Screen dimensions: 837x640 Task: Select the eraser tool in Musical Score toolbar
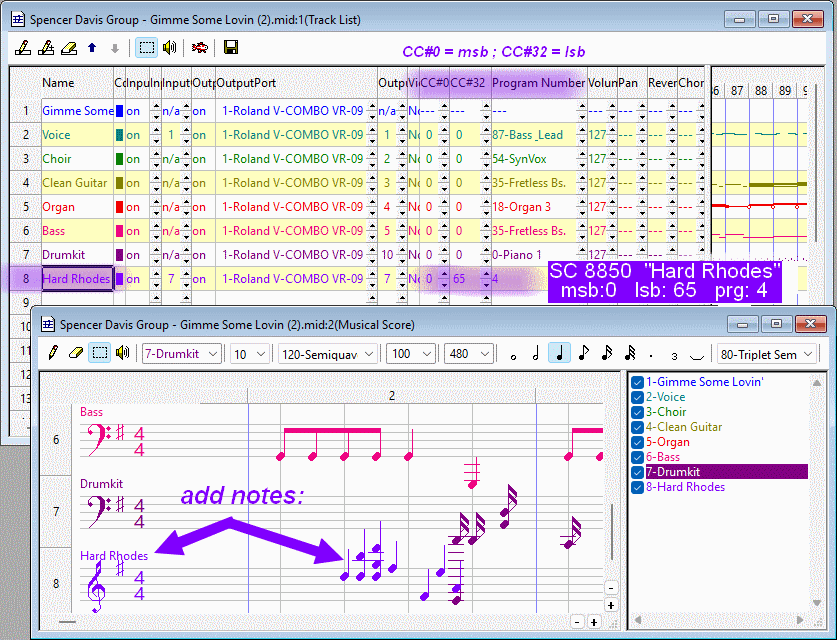coord(76,353)
